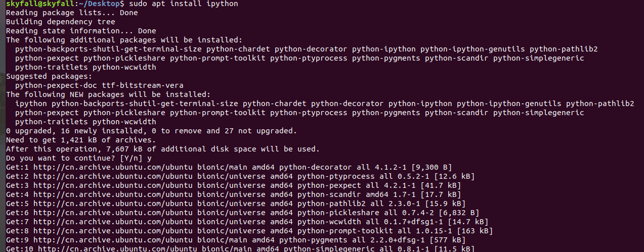Click the 'Get:2' label

17,176
